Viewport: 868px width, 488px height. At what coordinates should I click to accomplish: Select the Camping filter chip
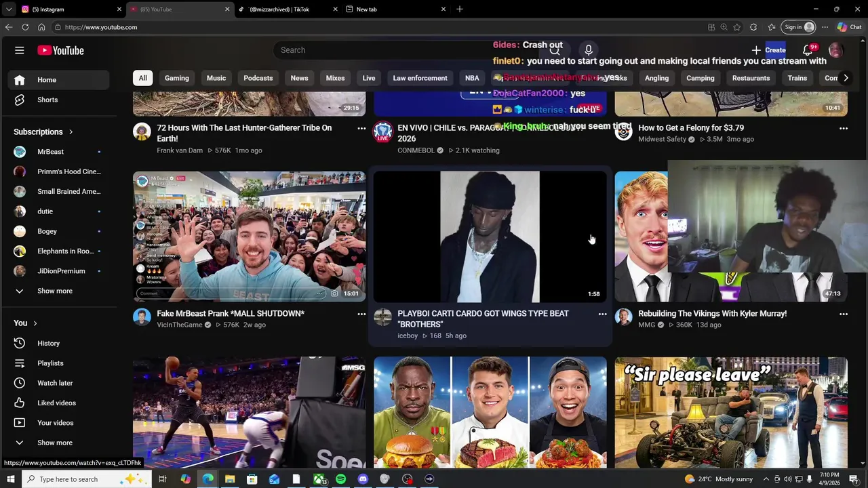pos(701,78)
